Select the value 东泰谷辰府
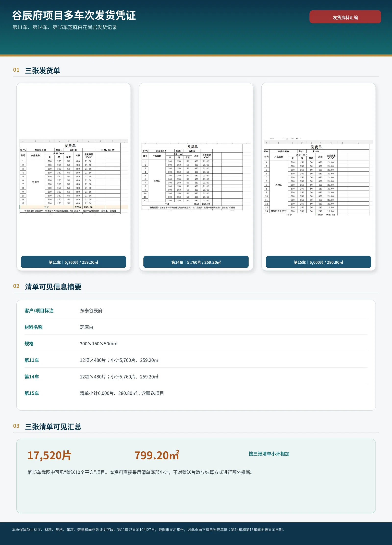The width and height of the screenshot is (392, 545). (91, 311)
